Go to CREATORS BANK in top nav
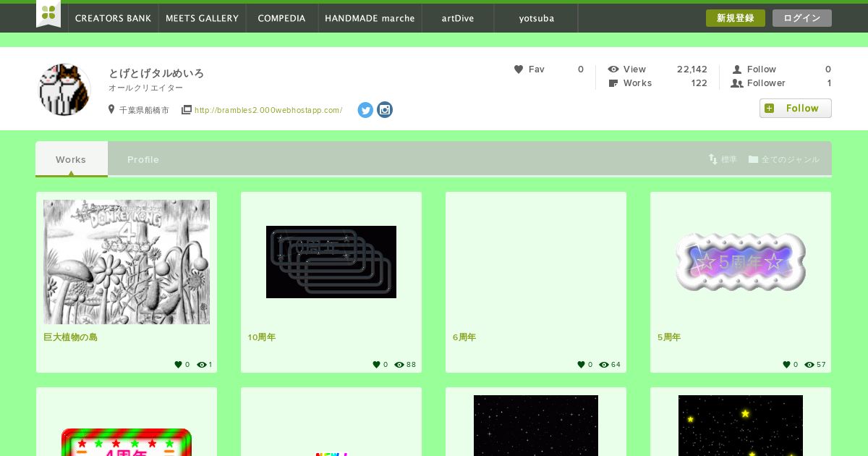Screen dimensions: 868x456 pos(113,18)
